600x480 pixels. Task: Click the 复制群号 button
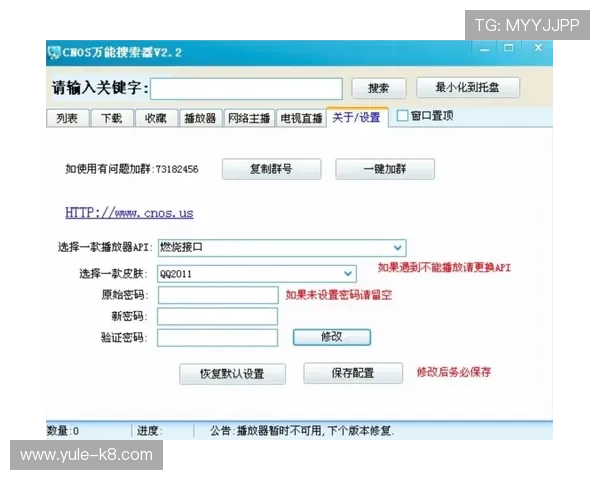[x=271, y=169]
